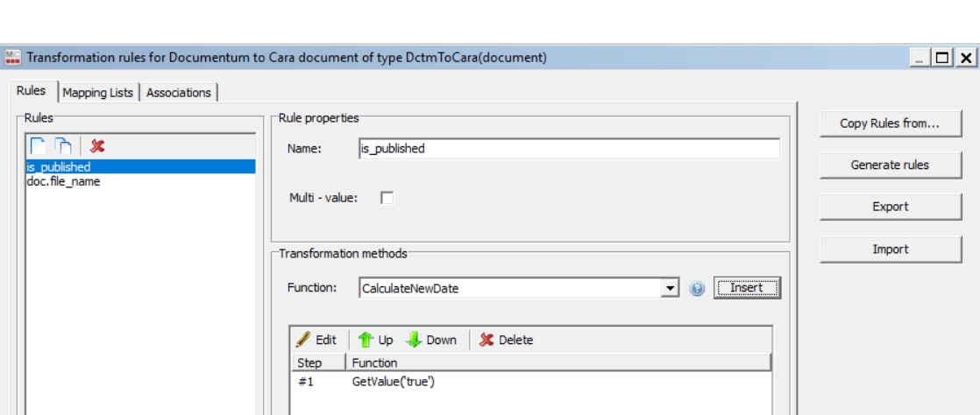Viewport: 980px width, 415px height.
Task: Open the Associations tab
Action: [179, 93]
